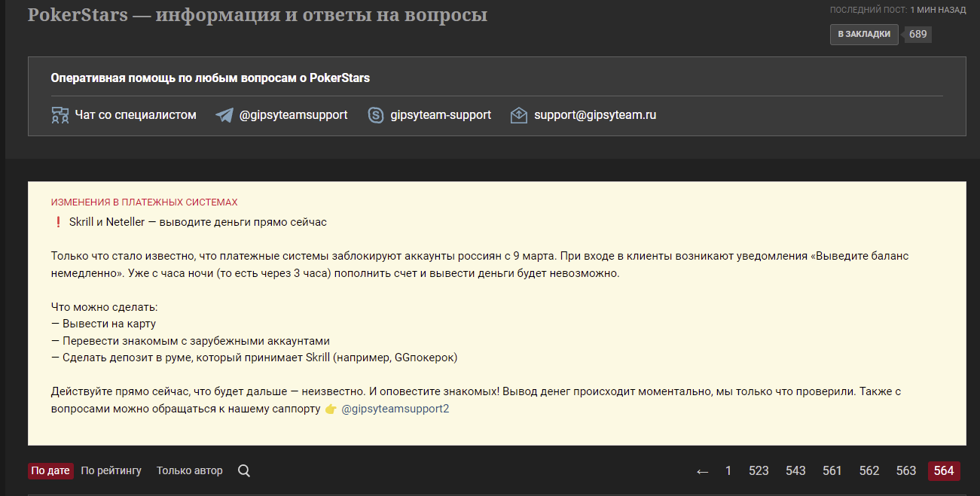This screenshot has height=496, width=980.
Task: Click 'Что можно сделать:' line
Action: [x=105, y=307]
